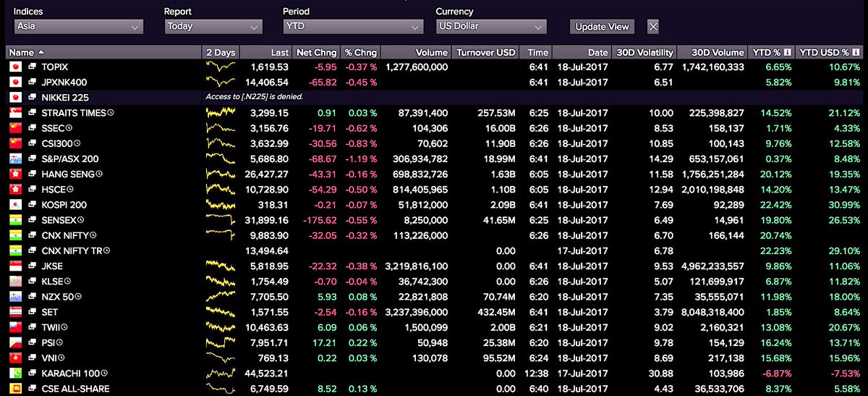
Task: Click the clock icon next to NZX 50
Action: click(78, 296)
